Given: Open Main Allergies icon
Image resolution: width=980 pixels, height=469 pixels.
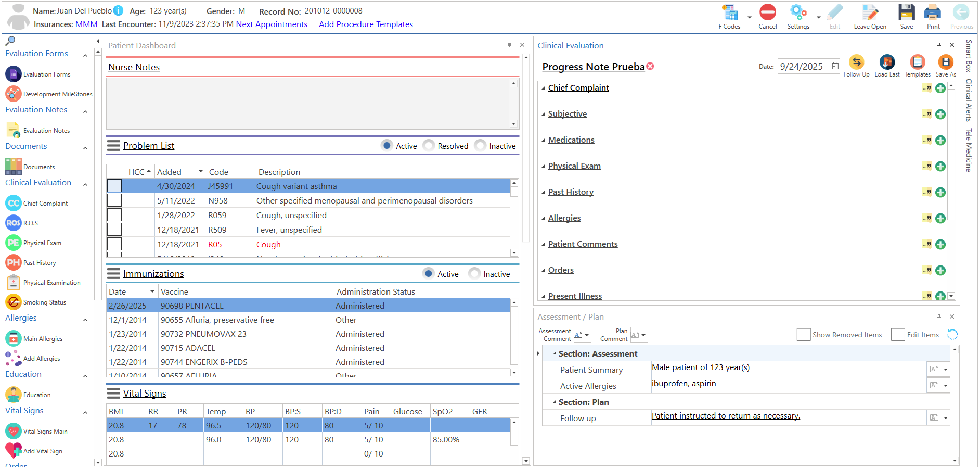Looking at the screenshot, I should [x=14, y=338].
